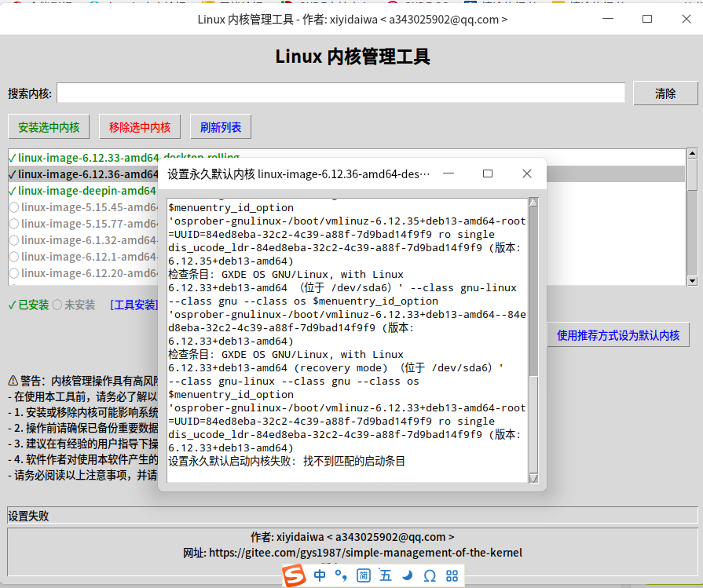
Task: Close the set default kernel dialog
Action: [x=527, y=173]
